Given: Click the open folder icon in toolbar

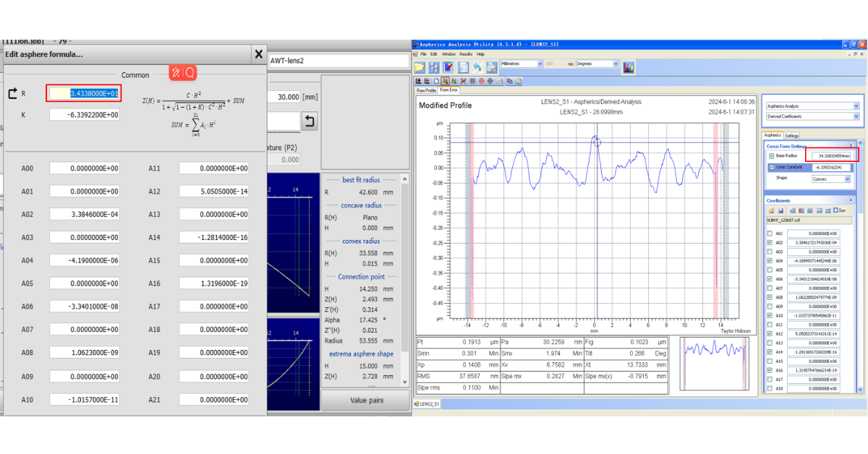Looking at the screenshot, I should [x=420, y=67].
